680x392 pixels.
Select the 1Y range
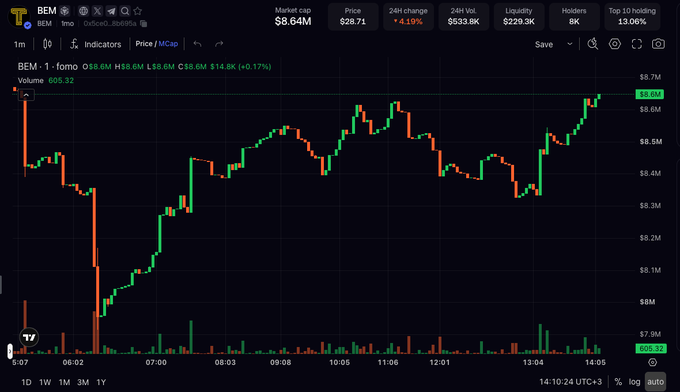click(x=101, y=382)
